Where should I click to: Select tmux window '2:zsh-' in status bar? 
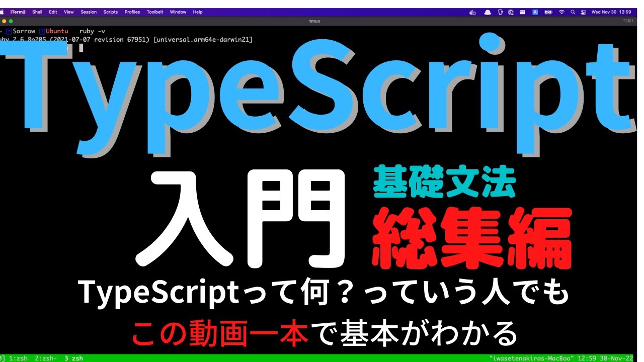(45, 358)
